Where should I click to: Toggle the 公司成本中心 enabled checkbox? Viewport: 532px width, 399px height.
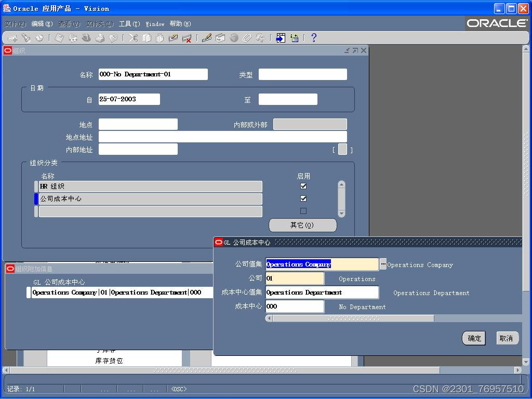[x=303, y=198]
